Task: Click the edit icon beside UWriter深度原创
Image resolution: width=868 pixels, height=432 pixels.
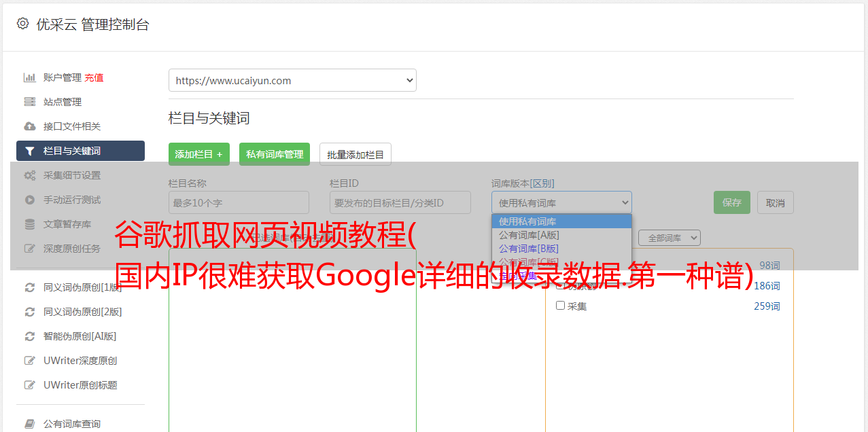Action: [x=29, y=361]
